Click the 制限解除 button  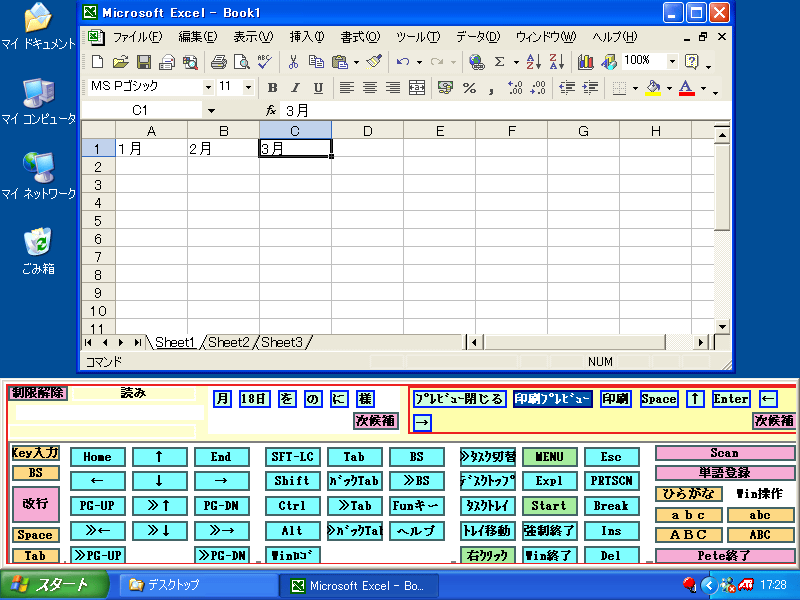pos(38,392)
